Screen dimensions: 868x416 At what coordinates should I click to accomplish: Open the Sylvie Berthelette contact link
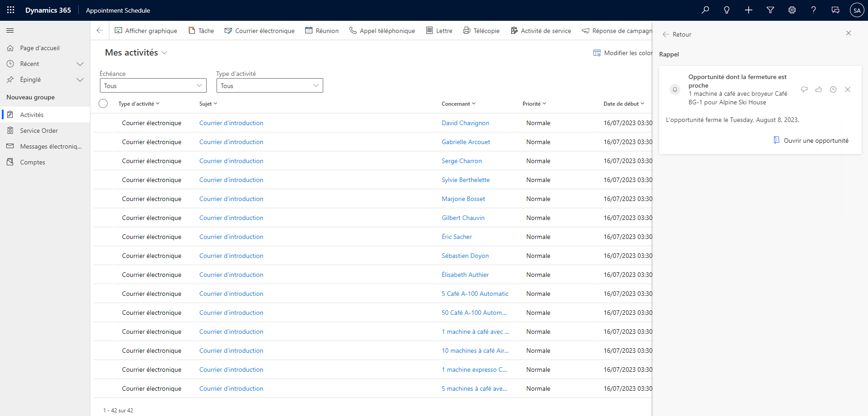466,180
